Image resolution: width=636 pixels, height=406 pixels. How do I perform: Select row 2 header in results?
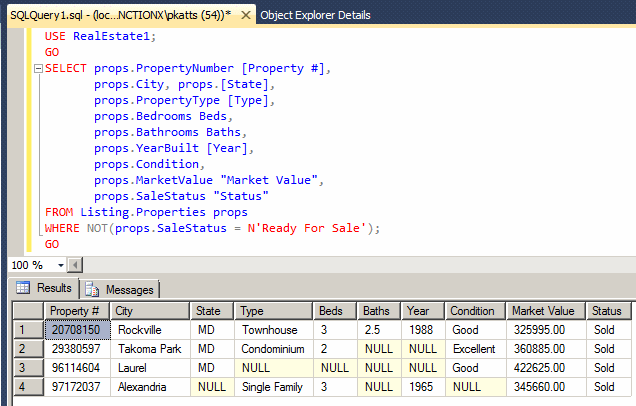coord(28,349)
